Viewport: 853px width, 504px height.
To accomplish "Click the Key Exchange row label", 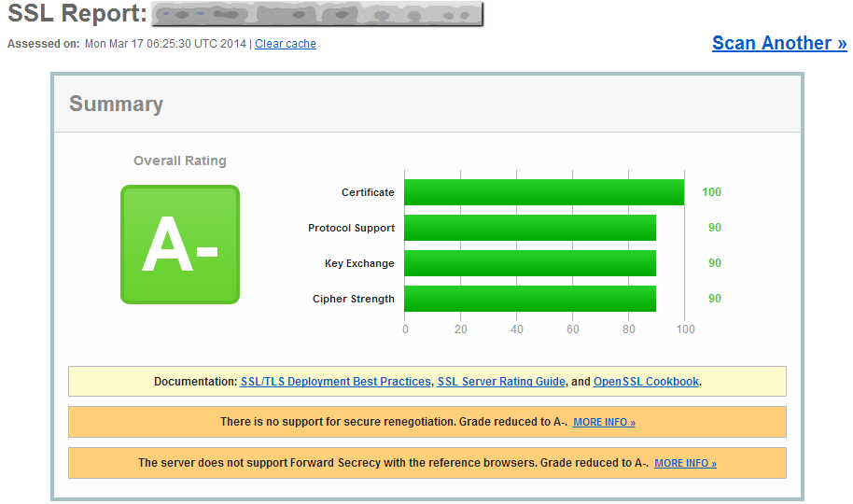I will pyautogui.click(x=359, y=263).
